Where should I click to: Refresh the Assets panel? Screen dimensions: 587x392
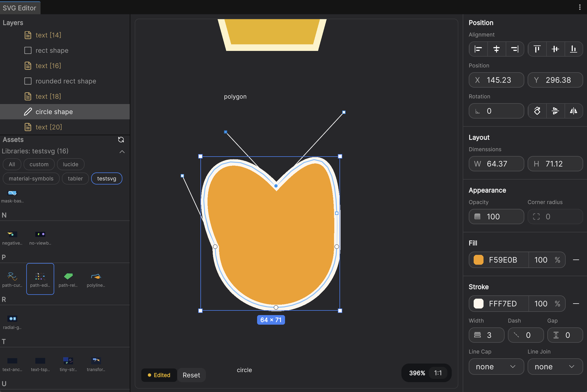click(x=121, y=140)
